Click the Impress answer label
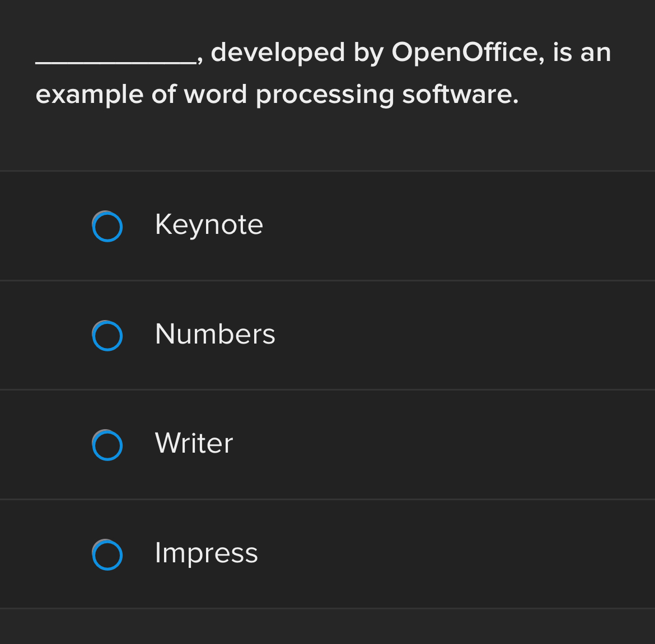The width and height of the screenshot is (655, 644). coord(206,554)
